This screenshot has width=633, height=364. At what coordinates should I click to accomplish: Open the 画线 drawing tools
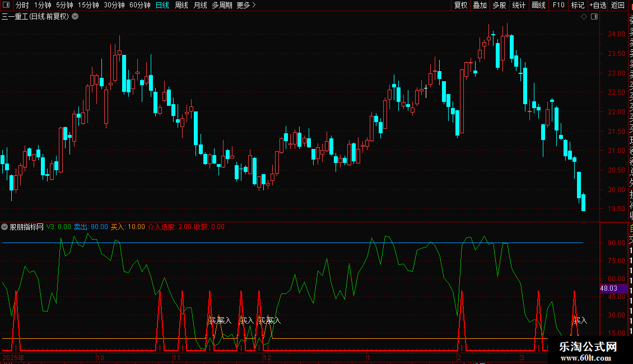click(538, 5)
